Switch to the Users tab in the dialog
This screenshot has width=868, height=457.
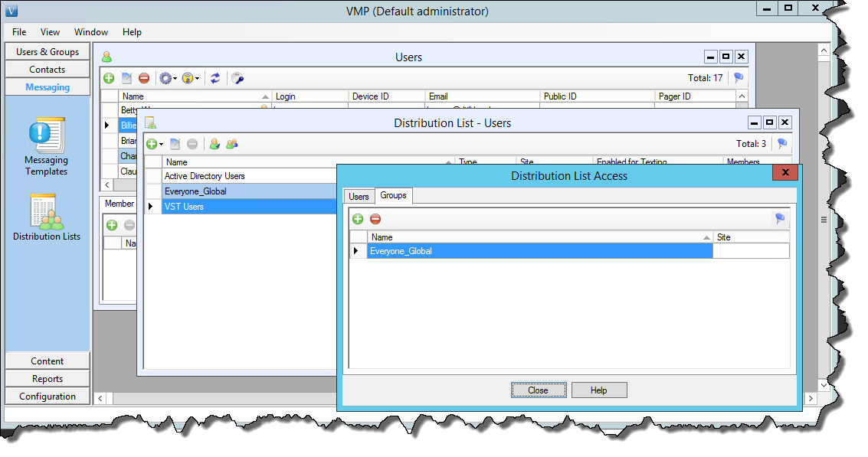pos(359,197)
